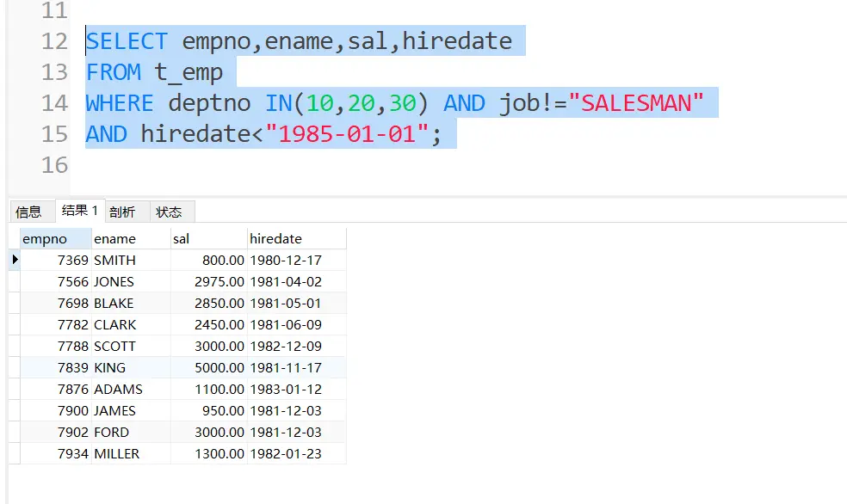The width and height of the screenshot is (847, 504).
Task: Click the sal column header
Action: [x=208, y=238]
